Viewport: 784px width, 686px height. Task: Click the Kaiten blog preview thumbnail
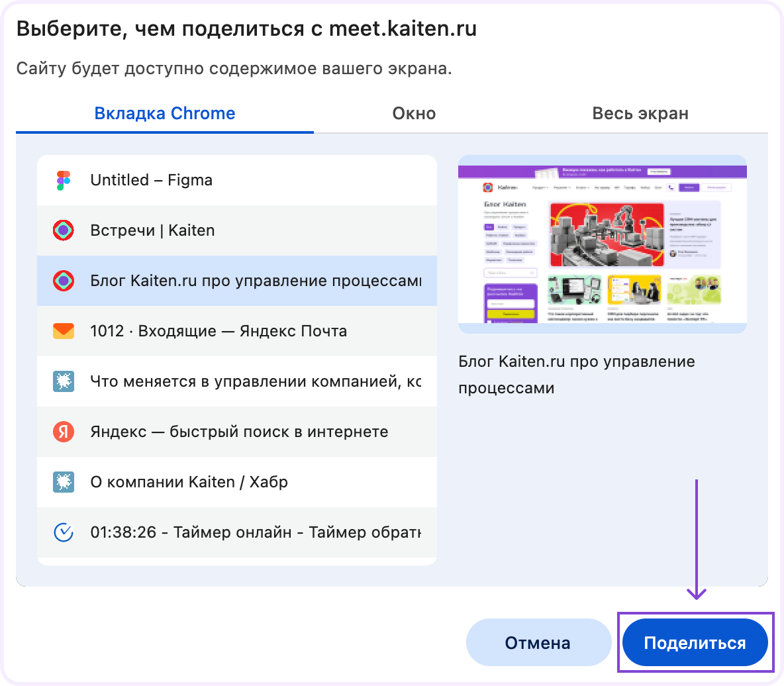[x=603, y=244]
